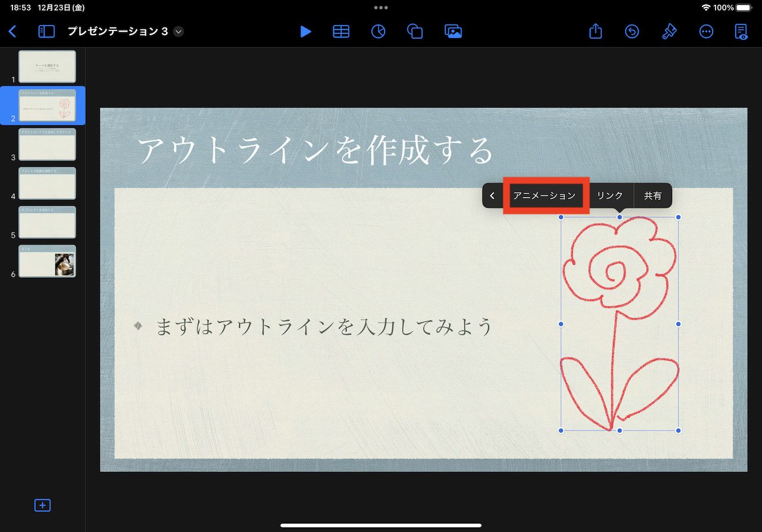Viewport: 762px width, 532px height.
Task: Tap the back chevron in top bar
Action: pos(13,32)
